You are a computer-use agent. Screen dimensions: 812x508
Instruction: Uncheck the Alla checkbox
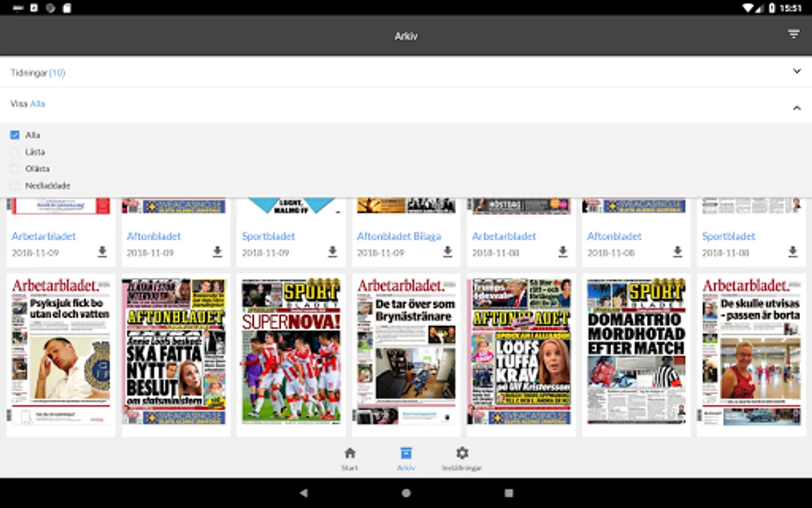tap(15, 135)
